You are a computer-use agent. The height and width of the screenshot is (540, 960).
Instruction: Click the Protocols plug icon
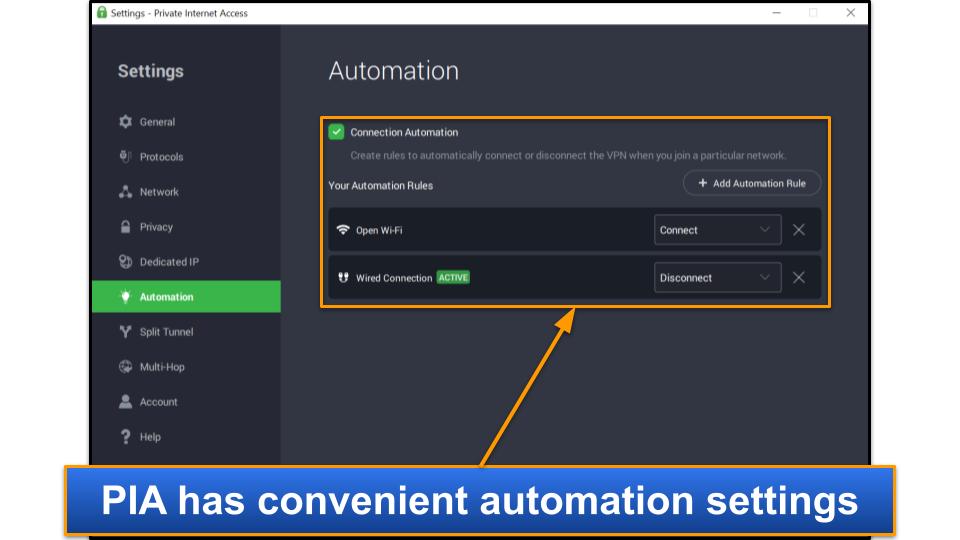[x=125, y=157]
